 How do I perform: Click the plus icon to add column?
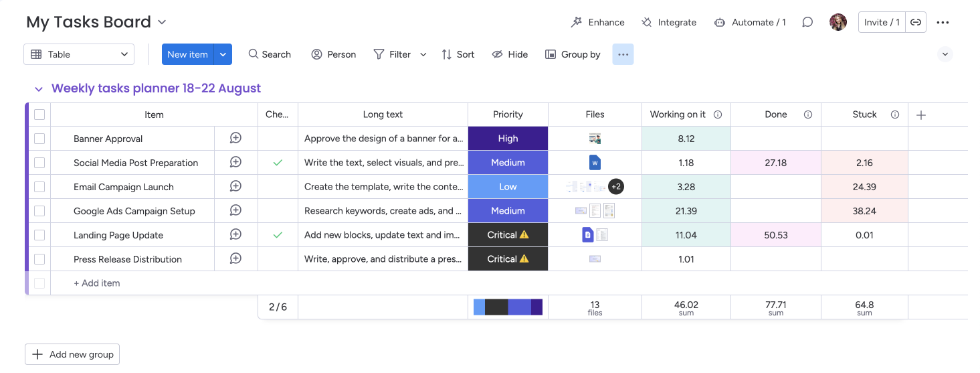coord(920,115)
